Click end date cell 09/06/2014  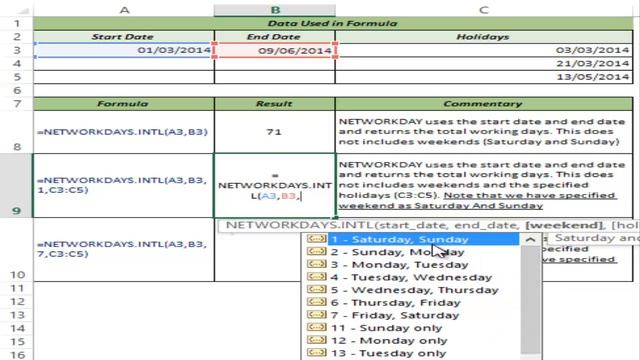pyautogui.click(x=275, y=50)
